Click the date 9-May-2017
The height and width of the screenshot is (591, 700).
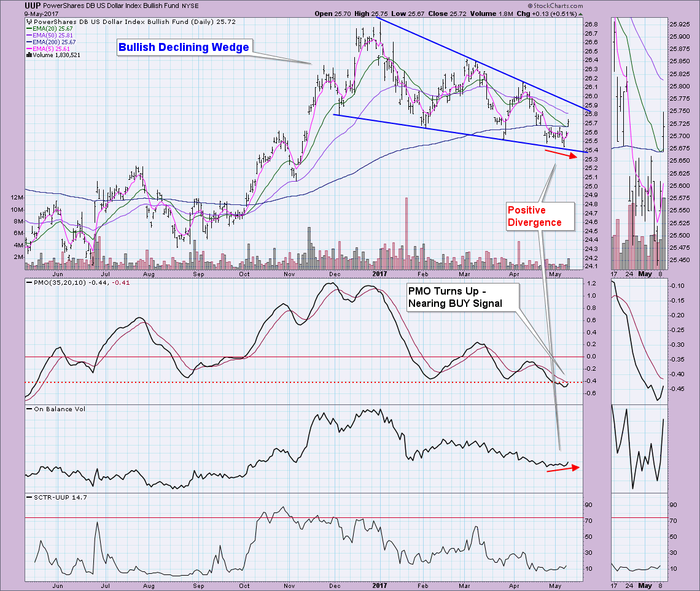coord(42,14)
